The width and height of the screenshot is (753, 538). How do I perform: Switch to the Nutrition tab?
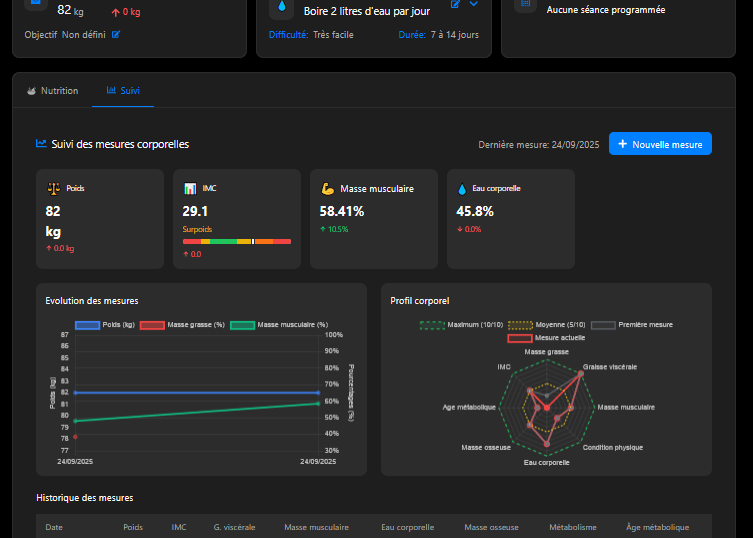pos(53,91)
